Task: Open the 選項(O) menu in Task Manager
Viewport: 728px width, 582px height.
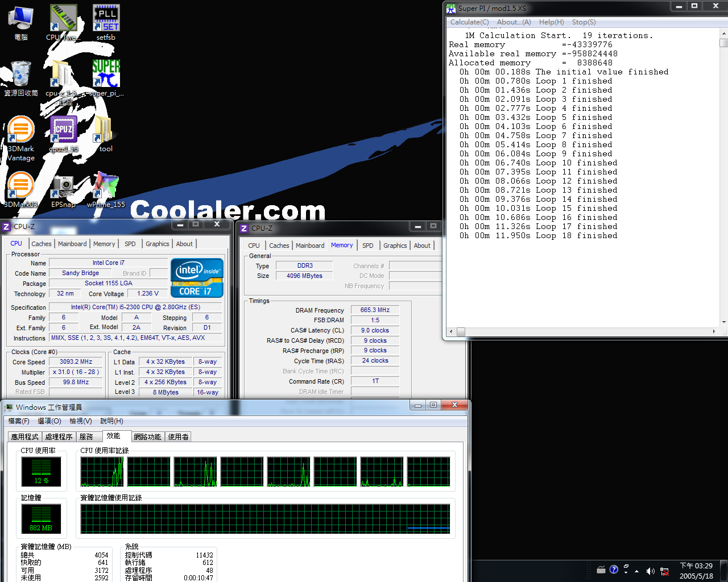Action: (49, 421)
